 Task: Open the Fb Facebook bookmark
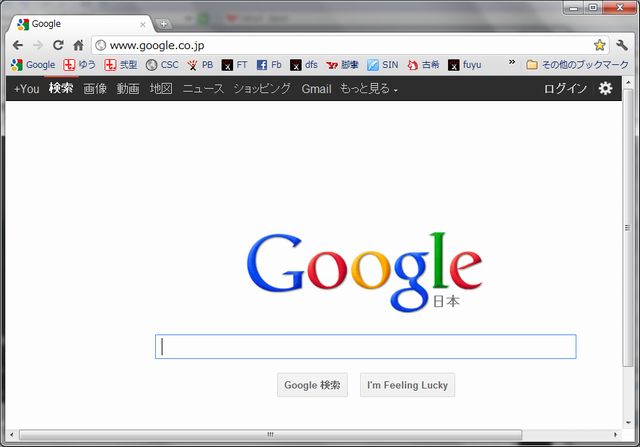269,64
